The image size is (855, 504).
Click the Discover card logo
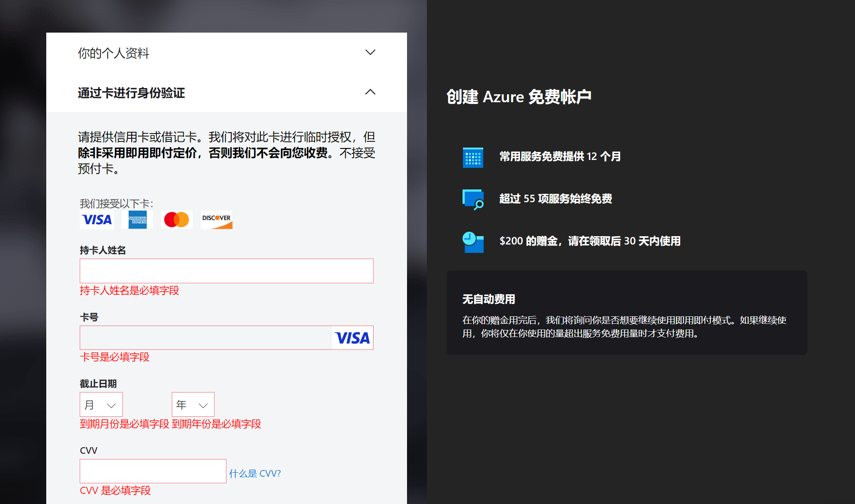[x=216, y=220]
